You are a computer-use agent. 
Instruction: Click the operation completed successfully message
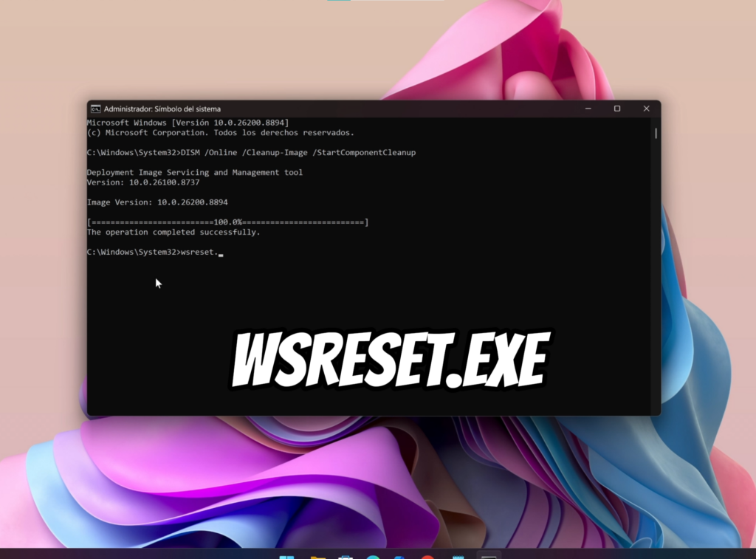(173, 233)
